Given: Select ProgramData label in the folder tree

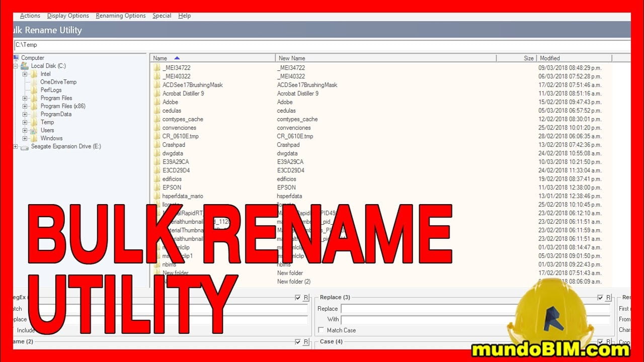Looking at the screenshot, I should pos(56,114).
